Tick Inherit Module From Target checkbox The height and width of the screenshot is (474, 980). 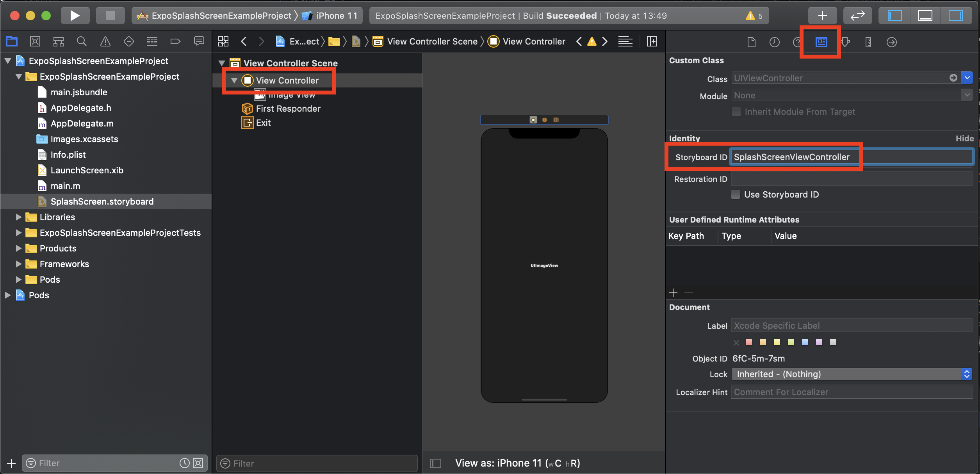736,112
